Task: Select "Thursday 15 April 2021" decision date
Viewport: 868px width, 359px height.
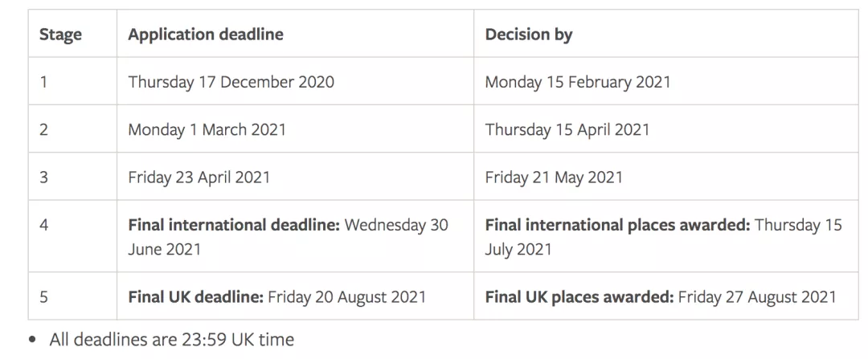Action: (x=567, y=129)
